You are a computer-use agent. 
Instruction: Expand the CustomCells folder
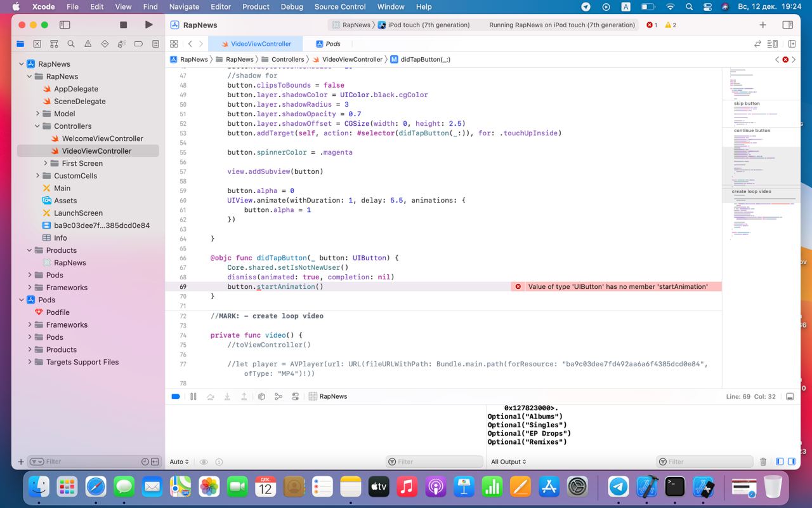click(x=37, y=176)
